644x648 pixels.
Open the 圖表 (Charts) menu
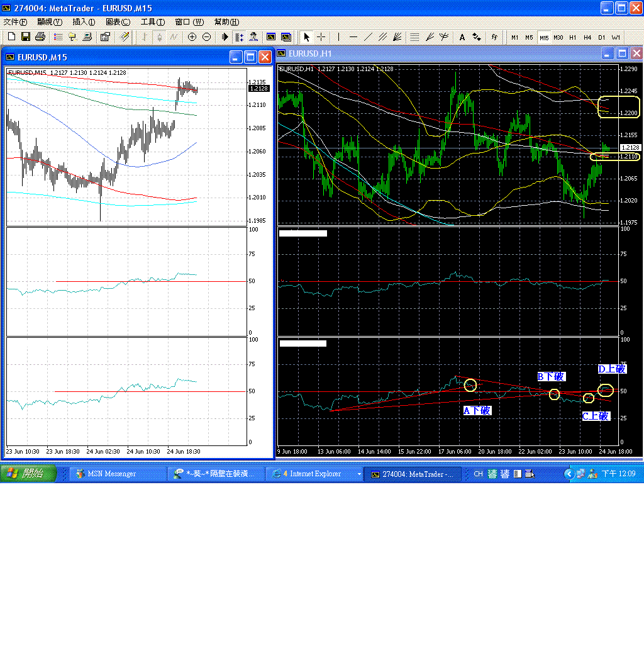118,22
